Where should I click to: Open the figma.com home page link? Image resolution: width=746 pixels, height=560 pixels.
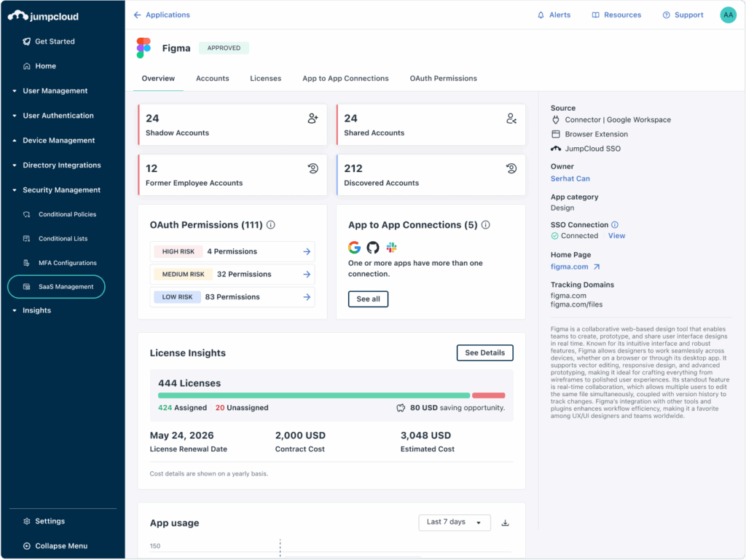(569, 267)
